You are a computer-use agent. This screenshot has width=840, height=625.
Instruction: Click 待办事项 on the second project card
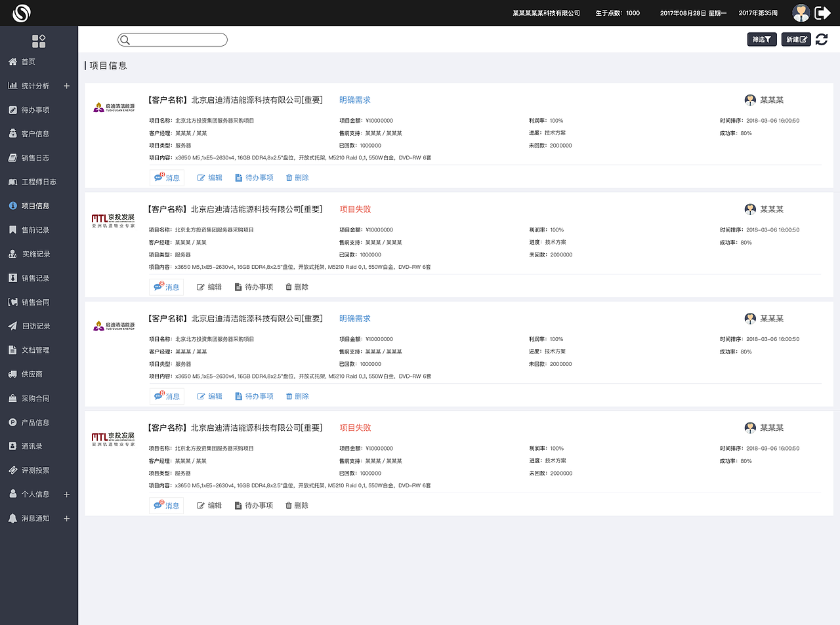coord(254,287)
